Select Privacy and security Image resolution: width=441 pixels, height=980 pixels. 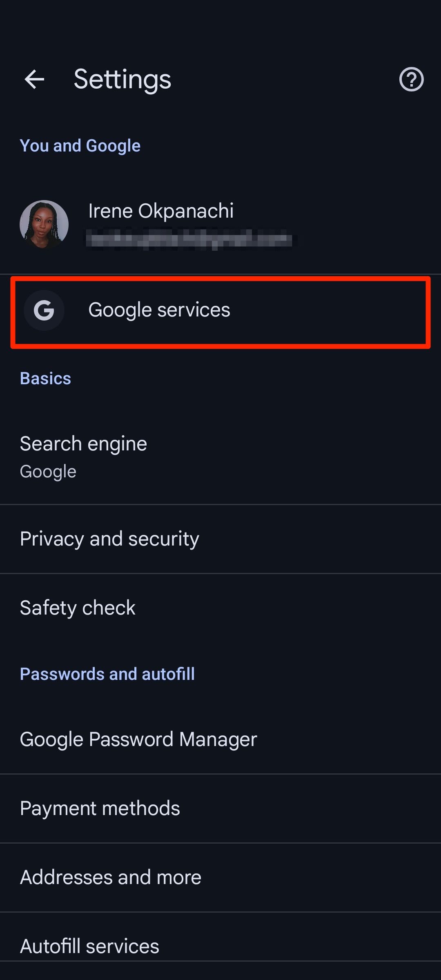(x=109, y=538)
